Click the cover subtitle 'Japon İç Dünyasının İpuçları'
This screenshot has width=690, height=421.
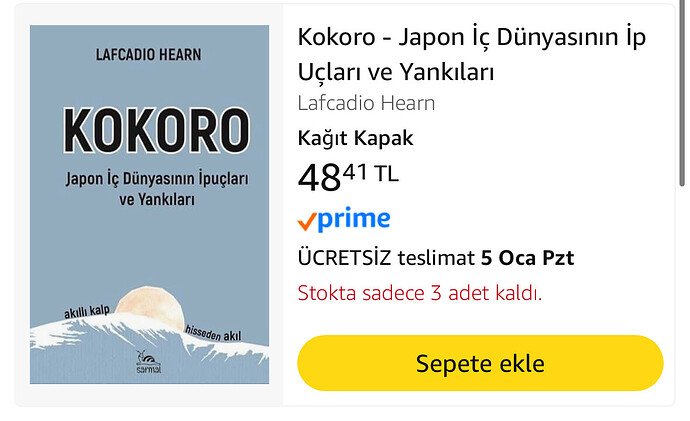click(x=157, y=179)
